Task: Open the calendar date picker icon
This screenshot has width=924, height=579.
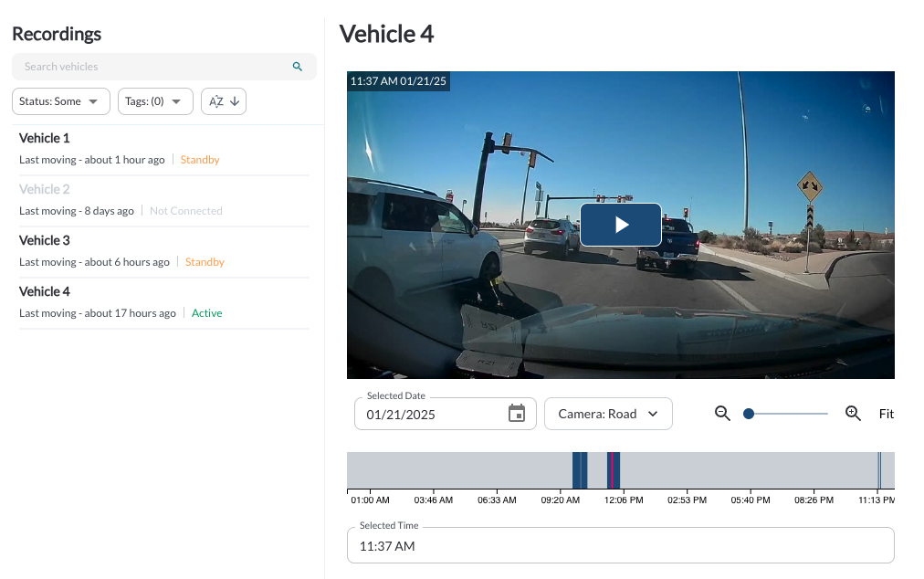Action: pos(517,414)
